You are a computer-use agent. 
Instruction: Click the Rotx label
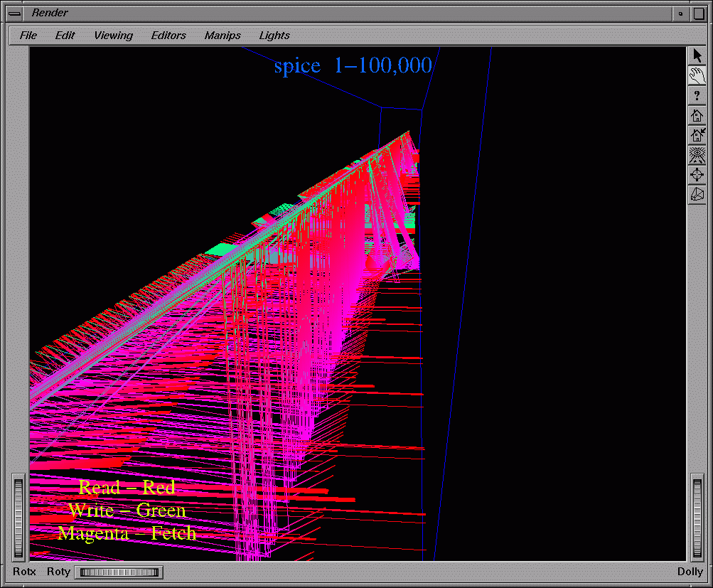[24, 572]
